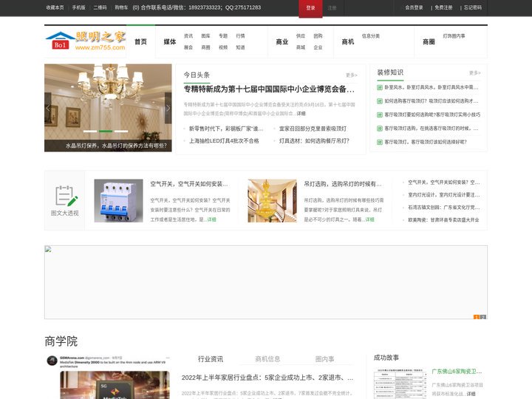Viewport: 532px width, 399px height.
Task: Click 忘记密码 forgot password link
Action: coord(473,7)
